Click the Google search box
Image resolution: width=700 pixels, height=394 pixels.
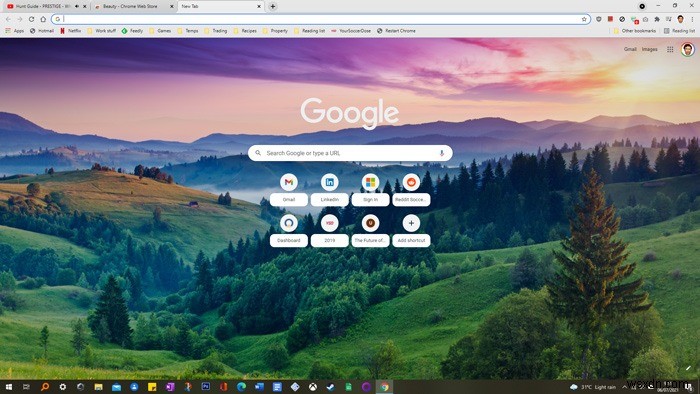tap(350, 153)
